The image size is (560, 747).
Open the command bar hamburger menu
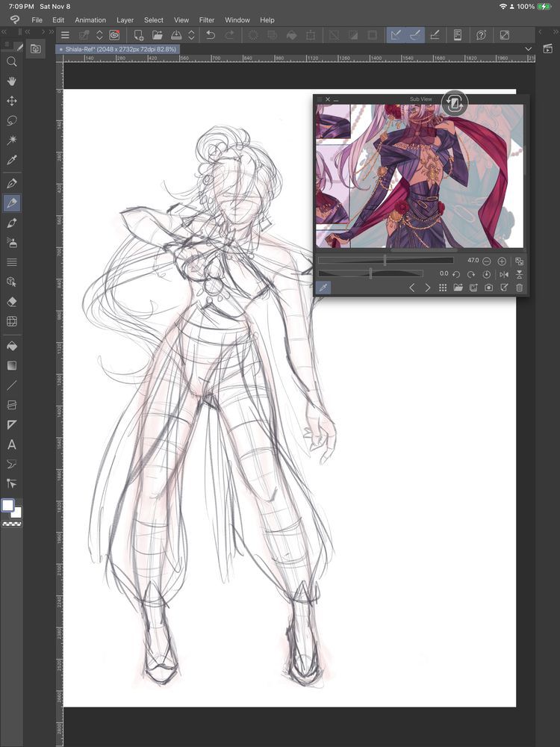click(65, 35)
